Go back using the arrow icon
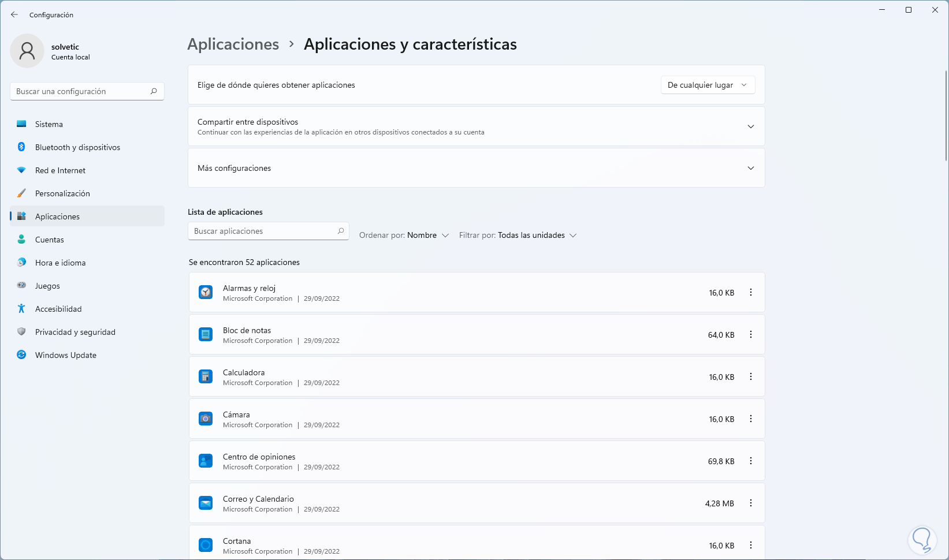949x560 pixels. coord(14,14)
